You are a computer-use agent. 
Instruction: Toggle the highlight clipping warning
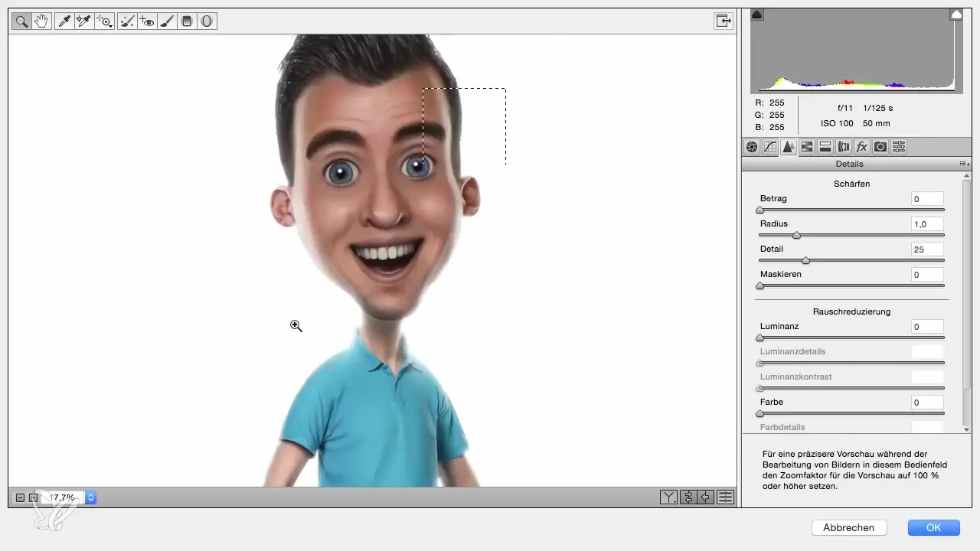tap(956, 14)
